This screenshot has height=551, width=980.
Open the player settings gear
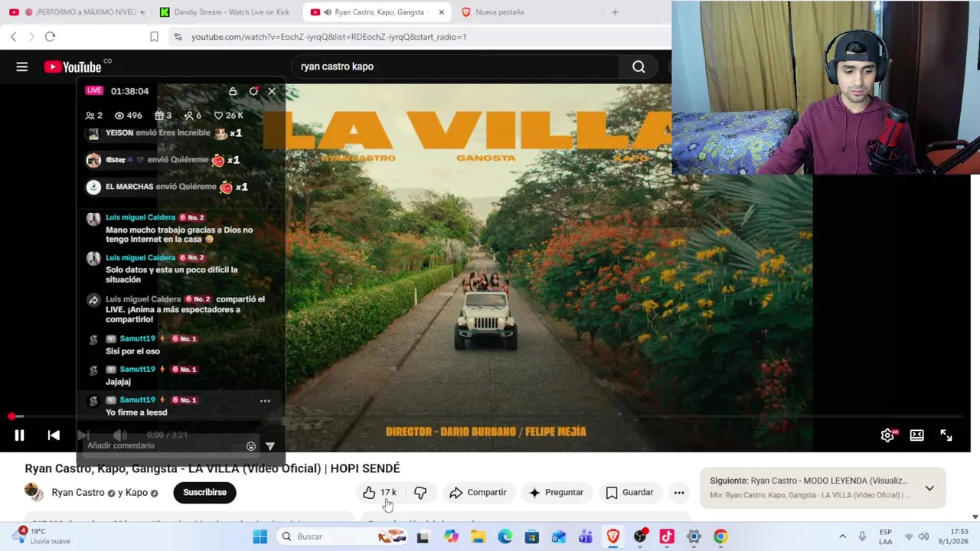pos(887,435)
